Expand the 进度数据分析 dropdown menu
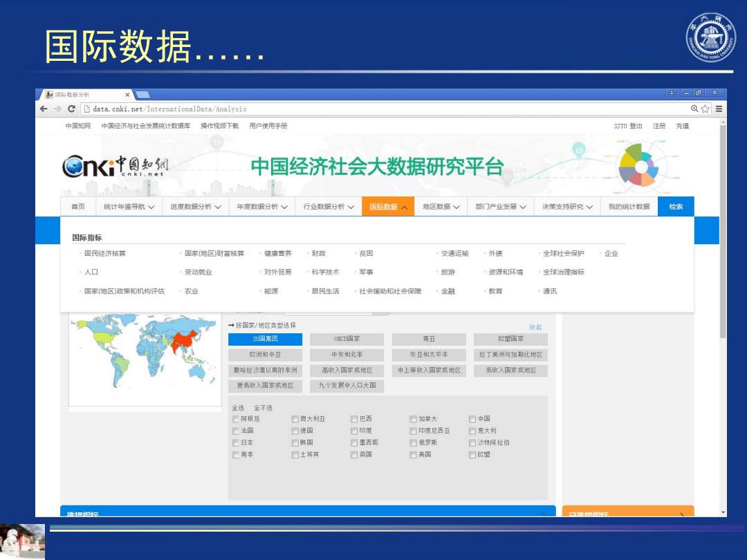Viewport: 747px width, 560px height. coord(195,207)
